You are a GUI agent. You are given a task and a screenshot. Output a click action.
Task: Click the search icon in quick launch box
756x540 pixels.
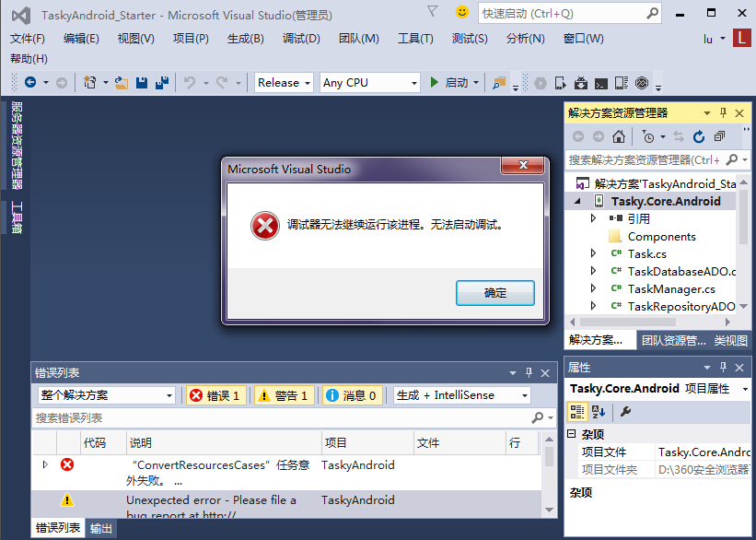click(652, 14)
